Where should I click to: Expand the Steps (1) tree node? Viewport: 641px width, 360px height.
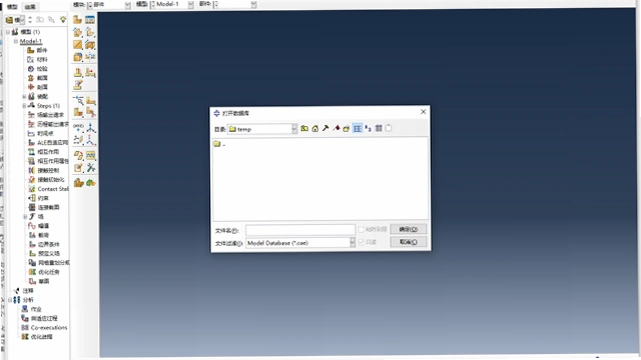point(24,106)
